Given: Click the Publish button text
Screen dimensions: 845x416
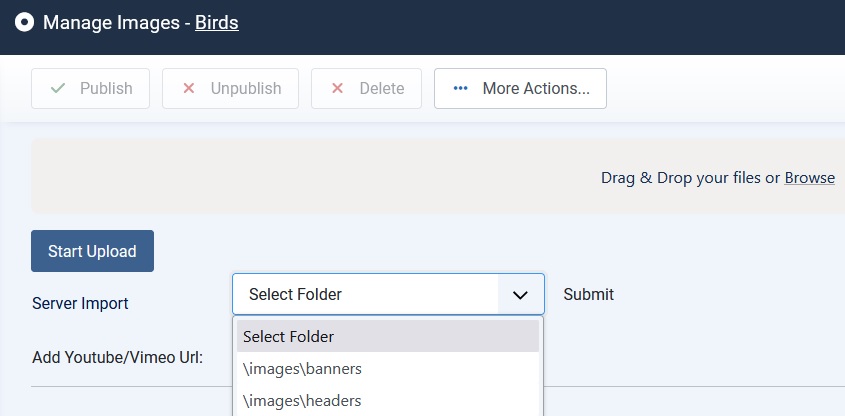Looking at the screenshot, I should 106,88.
